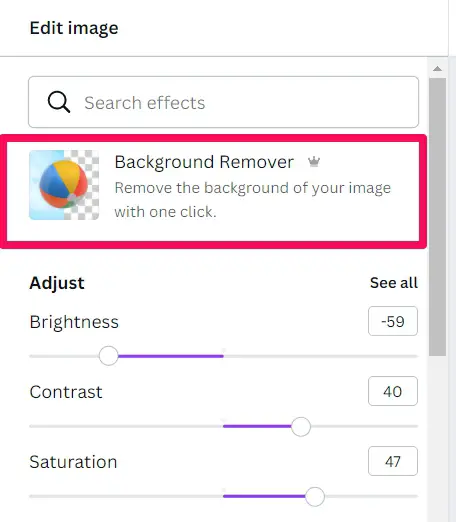Click the Adjust section heading
The height and width of the screenshot is (522, 456).
tap(57, 283)
